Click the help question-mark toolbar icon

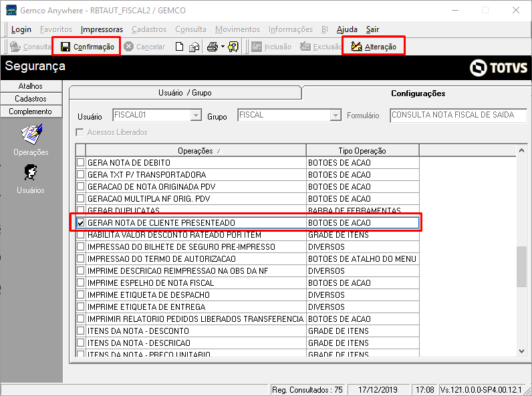point(233,47)
